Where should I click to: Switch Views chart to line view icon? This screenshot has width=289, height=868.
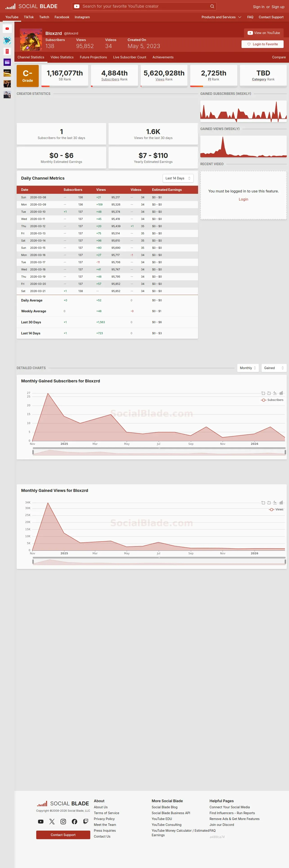pos(275,503)
